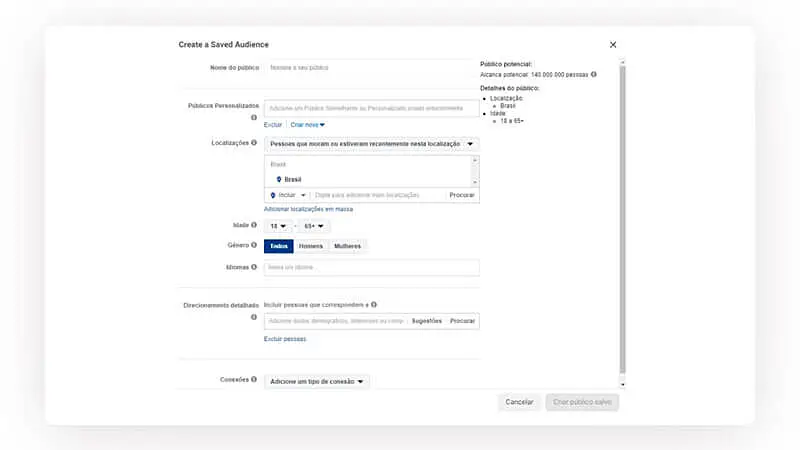Click info icon next to Idiomas label
800x450 pixels.
pyautogui.click(x=254, y=267)
